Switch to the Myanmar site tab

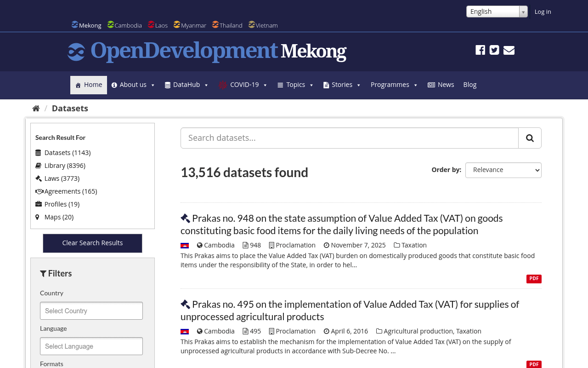pyautogui.click(x=190, y=25)
